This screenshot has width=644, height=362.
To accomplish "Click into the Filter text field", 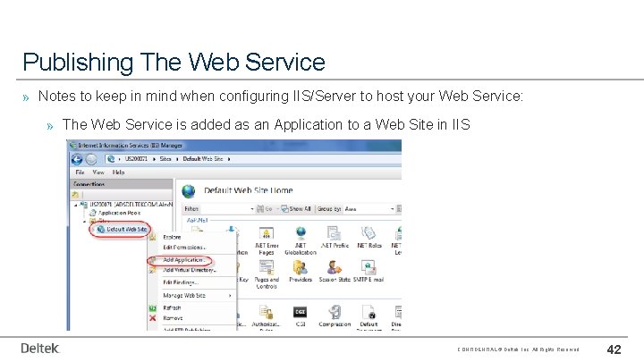I will coord(225,209).
